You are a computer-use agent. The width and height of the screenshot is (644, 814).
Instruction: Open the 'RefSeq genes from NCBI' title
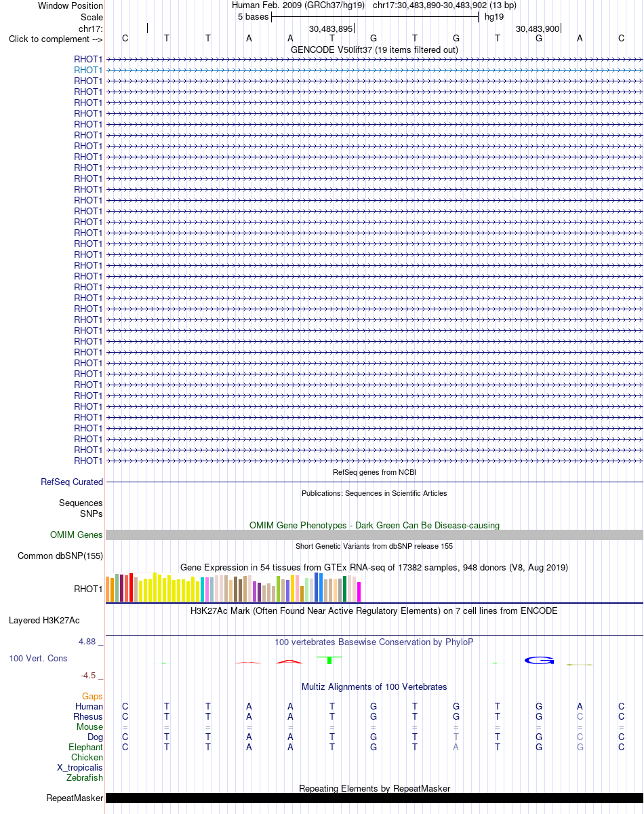coord(374,472)
